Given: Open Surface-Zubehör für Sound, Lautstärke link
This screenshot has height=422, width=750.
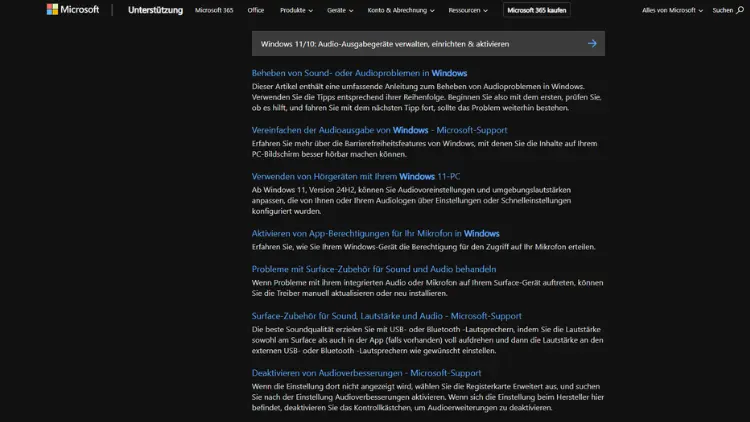Looking at the screenshot, I should tap(386, 316).
